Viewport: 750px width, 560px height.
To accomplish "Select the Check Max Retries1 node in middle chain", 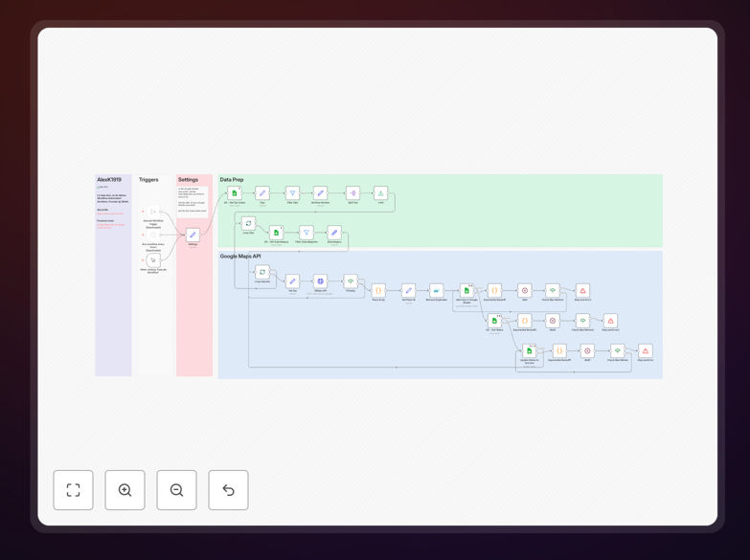I will 582,321.
